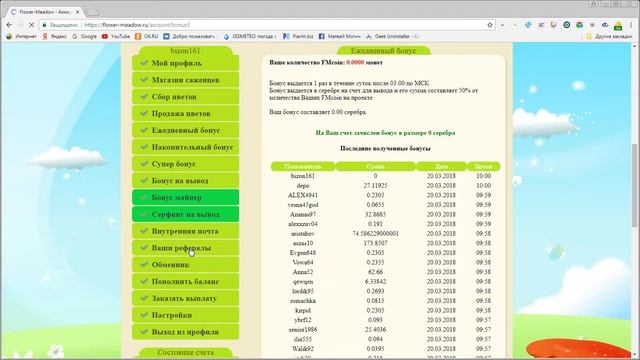Open the Google bookmark
This screenshot has width=640, height=360.
point(84,36)
